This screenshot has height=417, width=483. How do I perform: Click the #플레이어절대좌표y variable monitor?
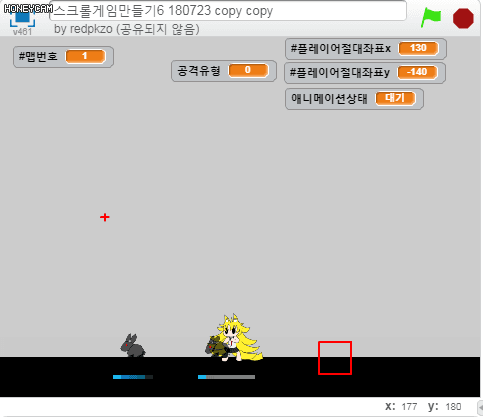(365, 73)
